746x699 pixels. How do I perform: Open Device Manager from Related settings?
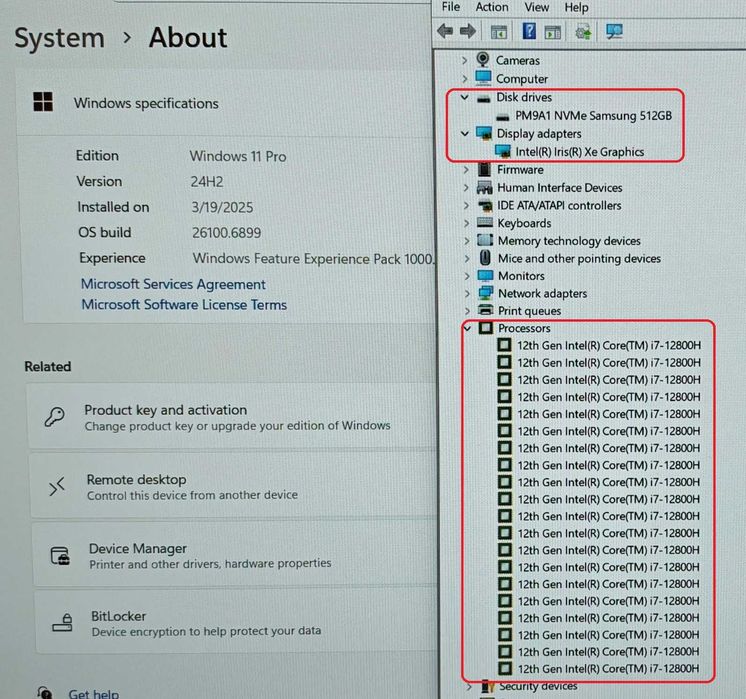236,555
